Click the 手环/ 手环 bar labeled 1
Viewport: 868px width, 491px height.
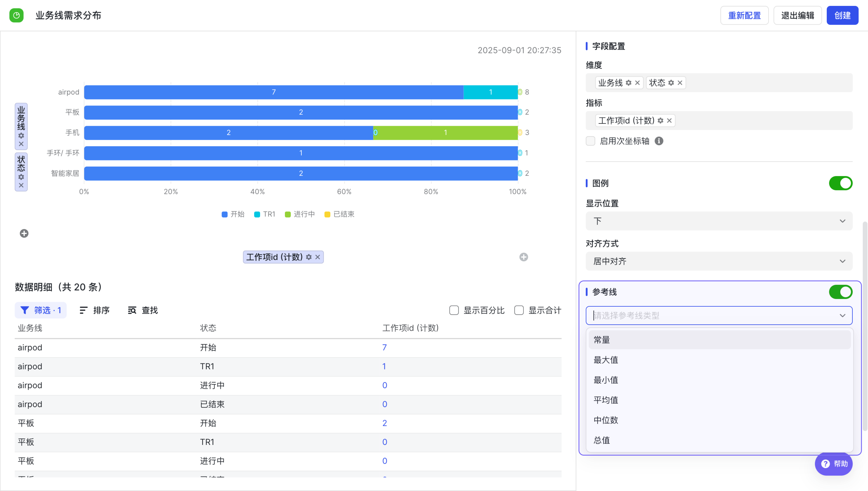(x=301, y=153)
